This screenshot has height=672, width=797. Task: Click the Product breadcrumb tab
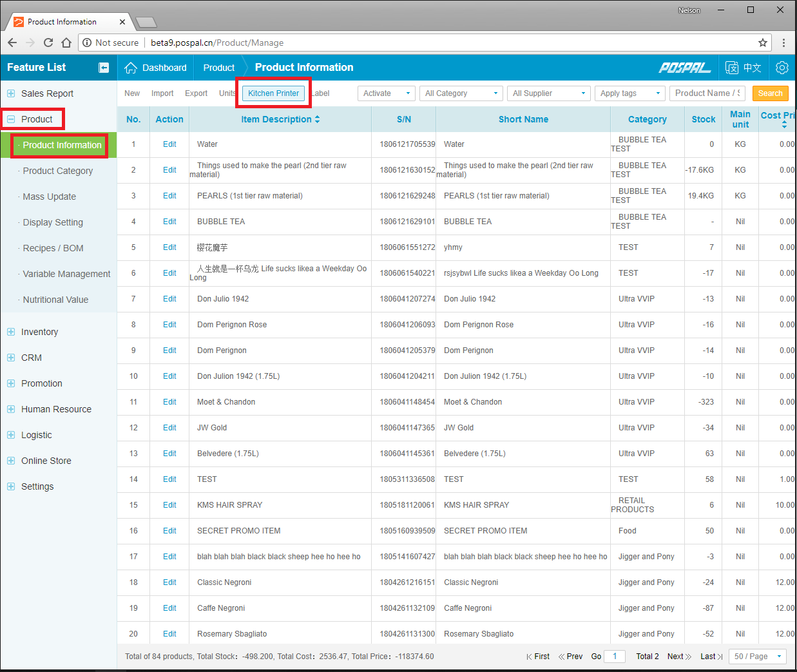click(219, 68)
